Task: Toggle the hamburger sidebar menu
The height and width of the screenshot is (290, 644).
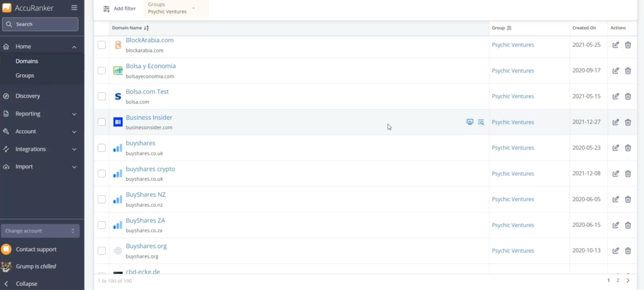Action: 74,8
